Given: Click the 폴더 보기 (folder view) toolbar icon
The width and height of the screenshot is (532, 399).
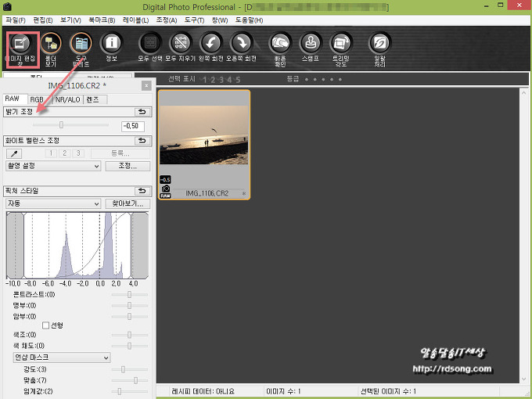Looking at the screenshot, I should 51,43.
